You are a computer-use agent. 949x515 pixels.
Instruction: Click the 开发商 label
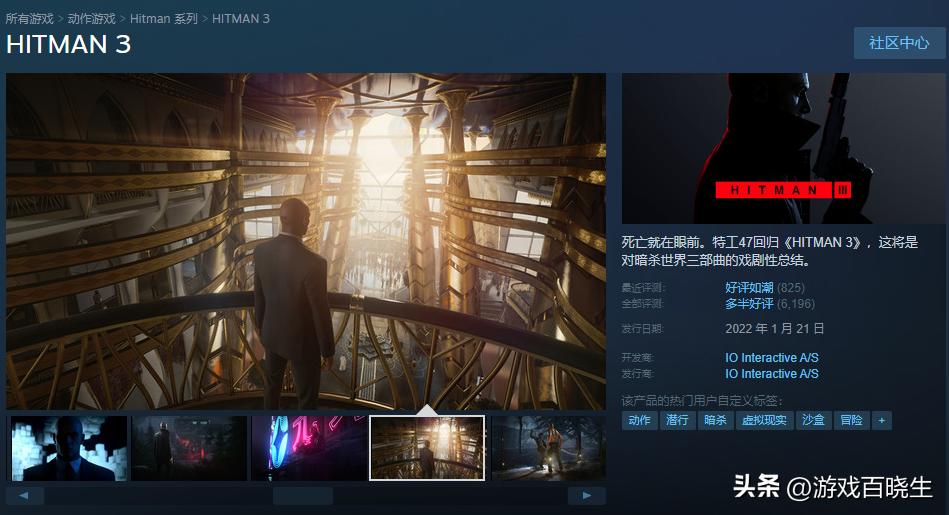click(638, 358)
